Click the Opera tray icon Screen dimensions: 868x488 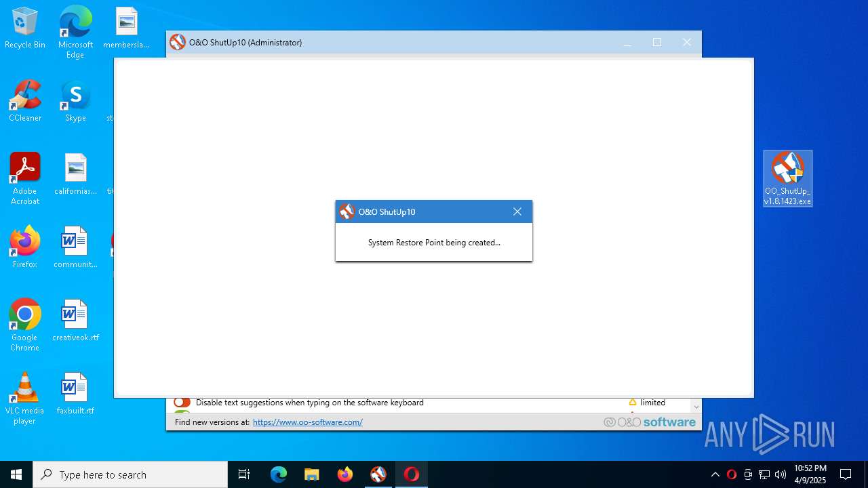732,474
